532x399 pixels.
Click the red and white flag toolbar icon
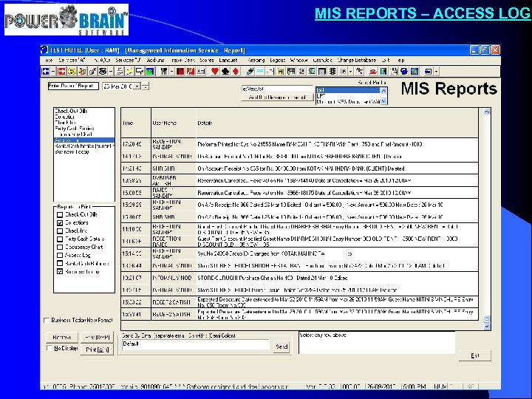pyautogui.click(x=191, y=71)
